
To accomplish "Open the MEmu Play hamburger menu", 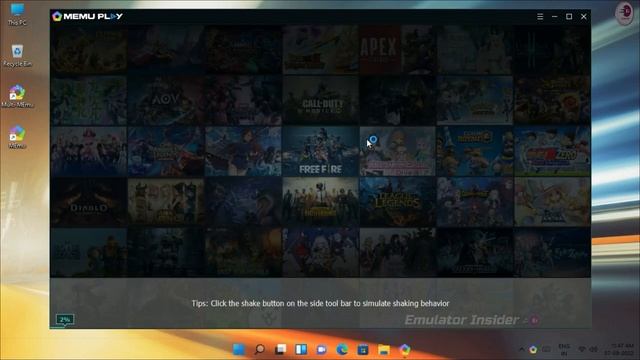I will (x=540, y=16).
